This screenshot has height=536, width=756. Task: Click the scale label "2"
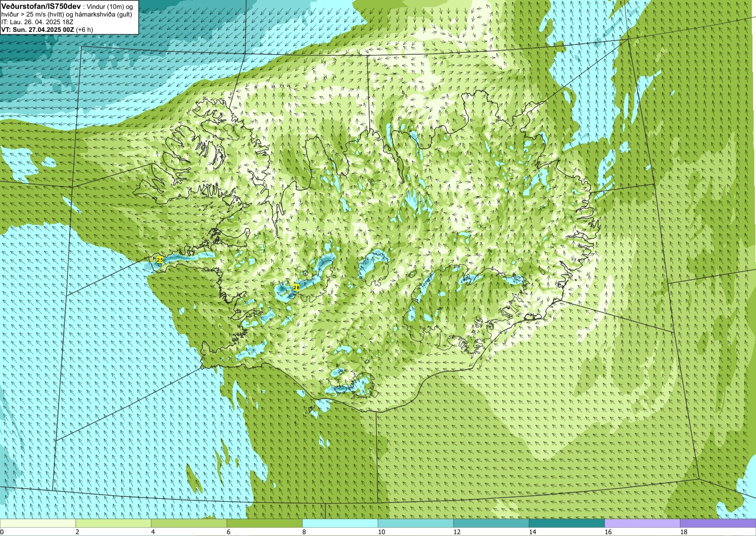pos(77,532)
